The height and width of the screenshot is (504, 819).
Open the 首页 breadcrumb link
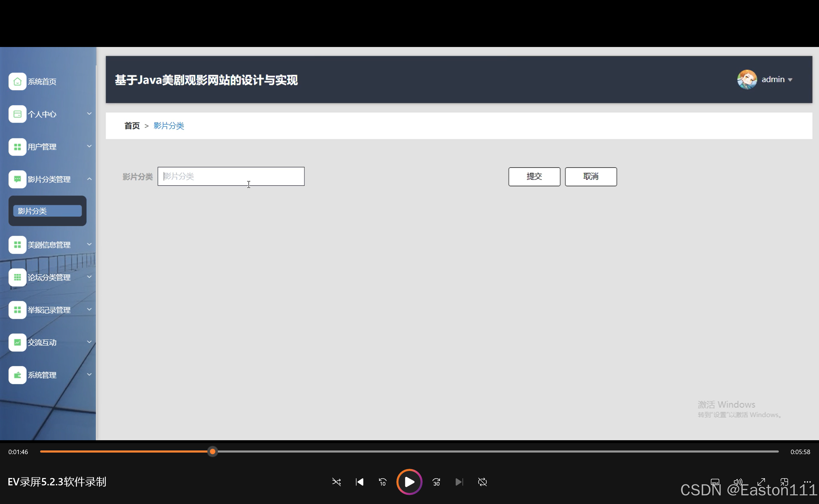[132, 126]
